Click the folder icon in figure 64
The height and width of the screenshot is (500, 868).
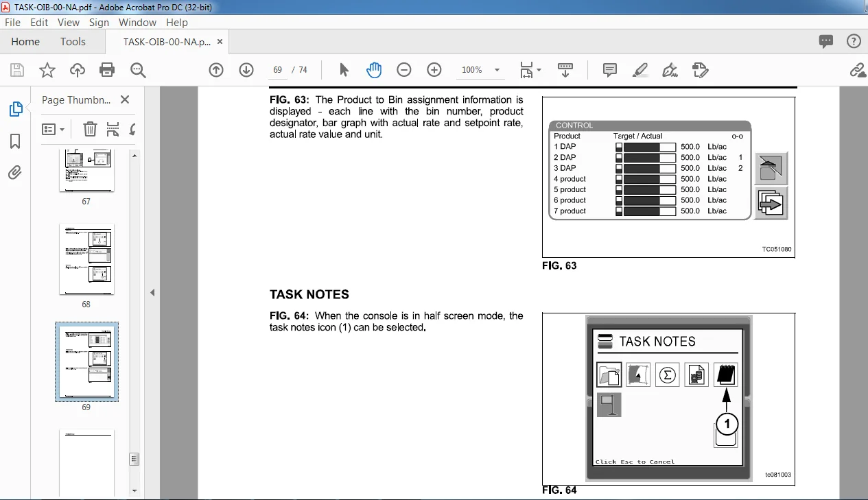(x=609, y=374)
